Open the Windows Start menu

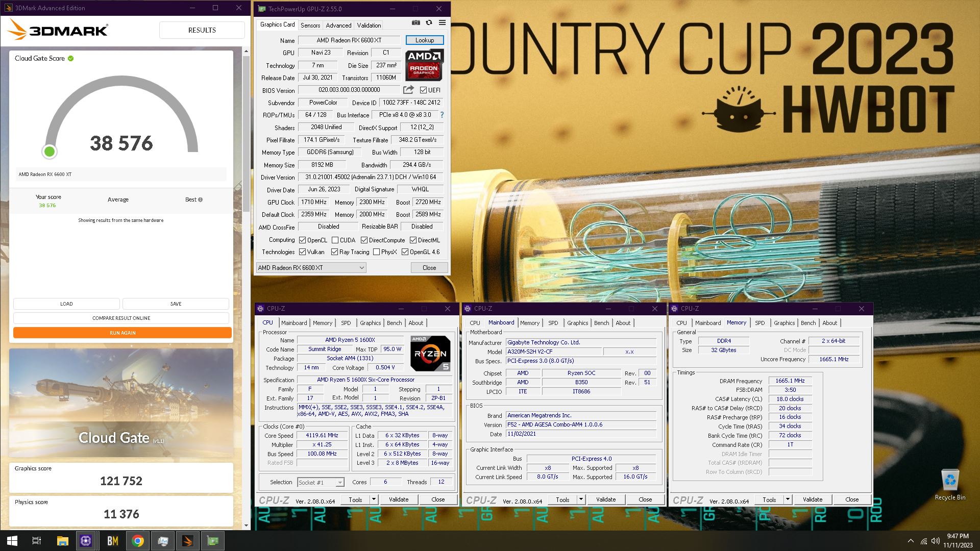coord(12,541)
